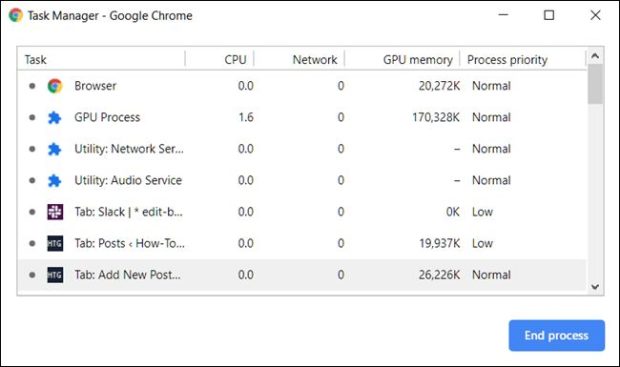This screenshot has width=620, height=367.
Task: Click the HTG icon of Add New Post
Action: [x=55, y=275]
